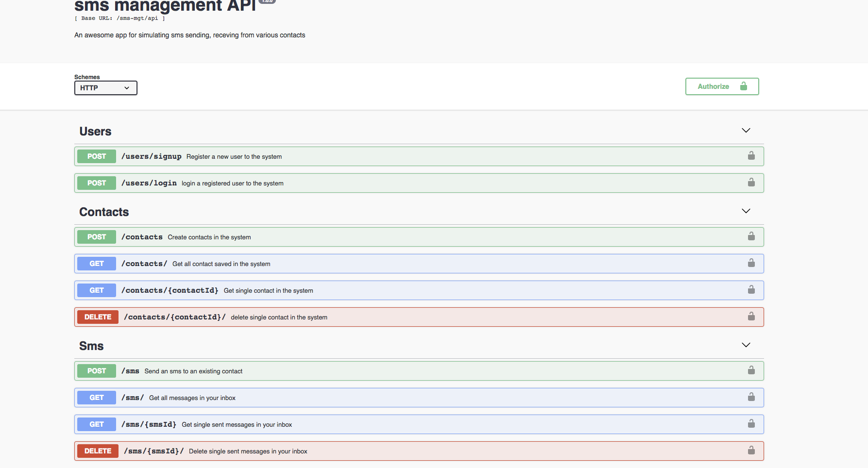868x468 pixels.
Task: Click the Authorize button
Action: [722, 86]
